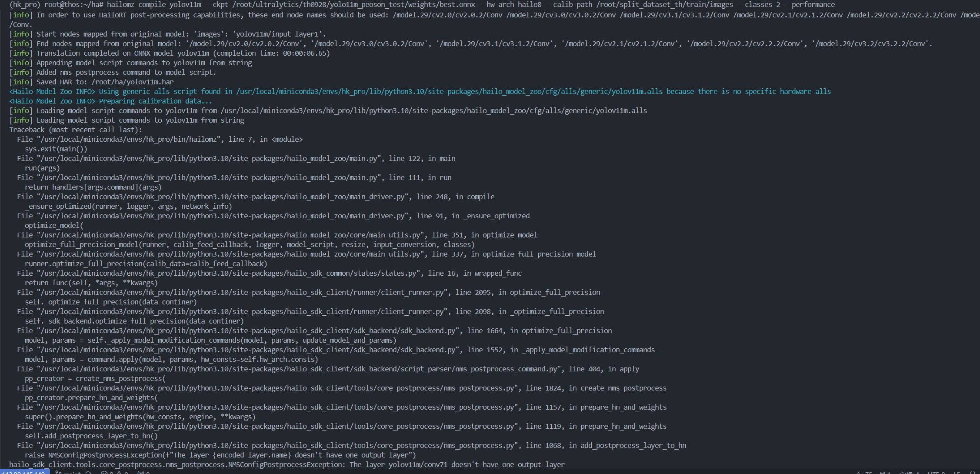Viewport: 980px width, 474px height.
Task: Click the client_runner.py path at line 2095
Action: (242, 292)
